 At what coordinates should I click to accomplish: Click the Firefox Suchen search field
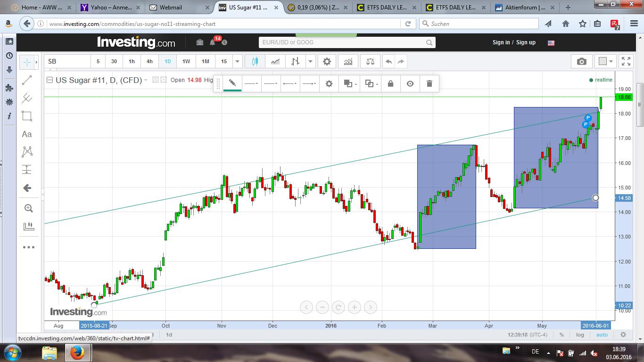479,24
